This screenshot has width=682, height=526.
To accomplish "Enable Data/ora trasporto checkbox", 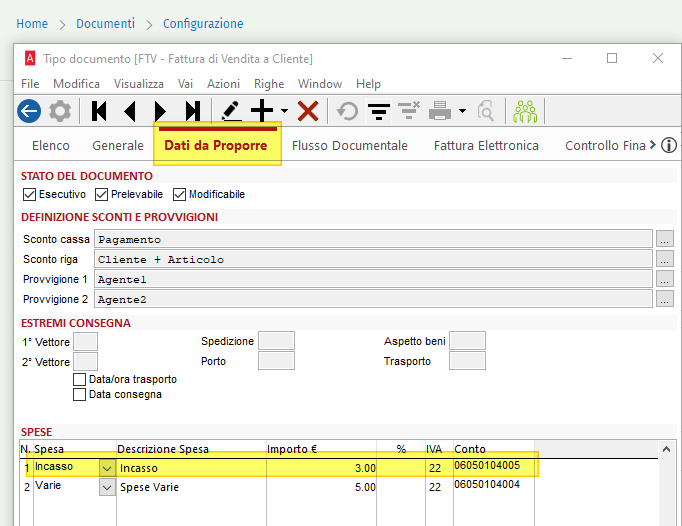I will pos(79,379).
